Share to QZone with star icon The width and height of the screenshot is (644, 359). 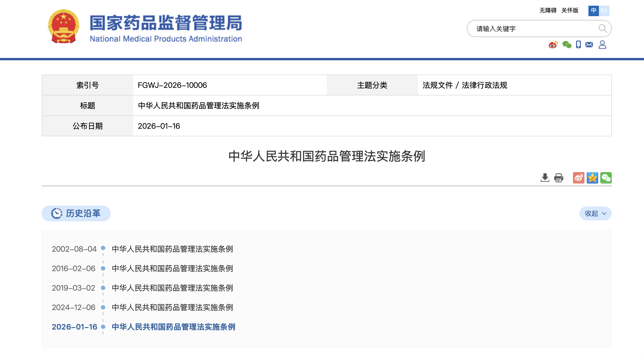pyautogui.click(x=592, y=178)
